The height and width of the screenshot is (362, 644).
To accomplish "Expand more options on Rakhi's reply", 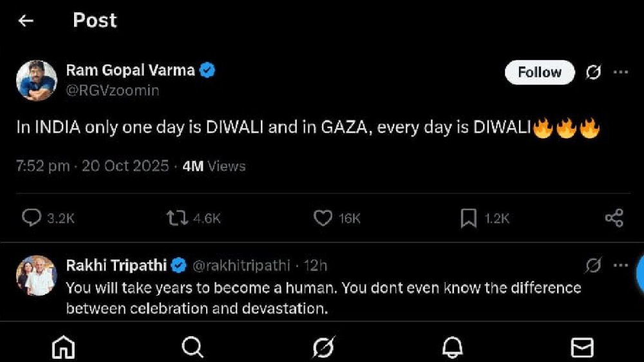I will pos(620,265).
